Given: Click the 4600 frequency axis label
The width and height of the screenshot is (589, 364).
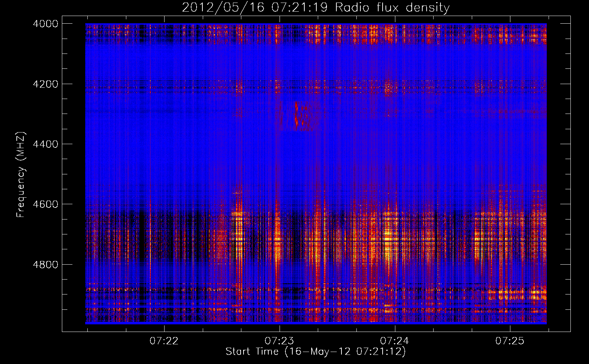Looking at the screenshot, I should [x=46, y=204].
